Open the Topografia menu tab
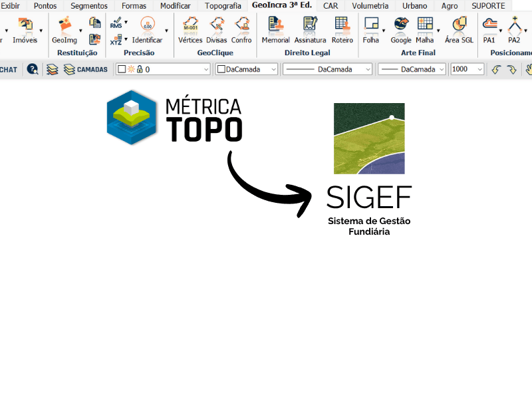This screenshot has height=399, width=532. (x=222, y=6)
